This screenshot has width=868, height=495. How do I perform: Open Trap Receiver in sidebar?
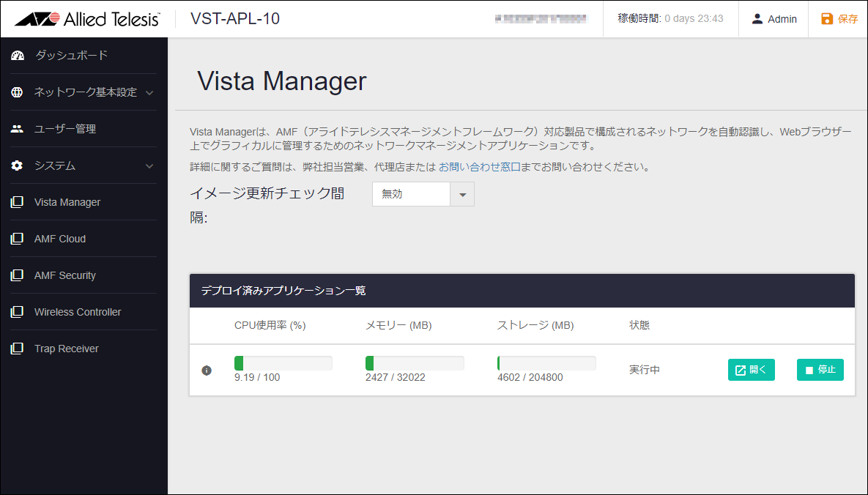click(67, 349)
